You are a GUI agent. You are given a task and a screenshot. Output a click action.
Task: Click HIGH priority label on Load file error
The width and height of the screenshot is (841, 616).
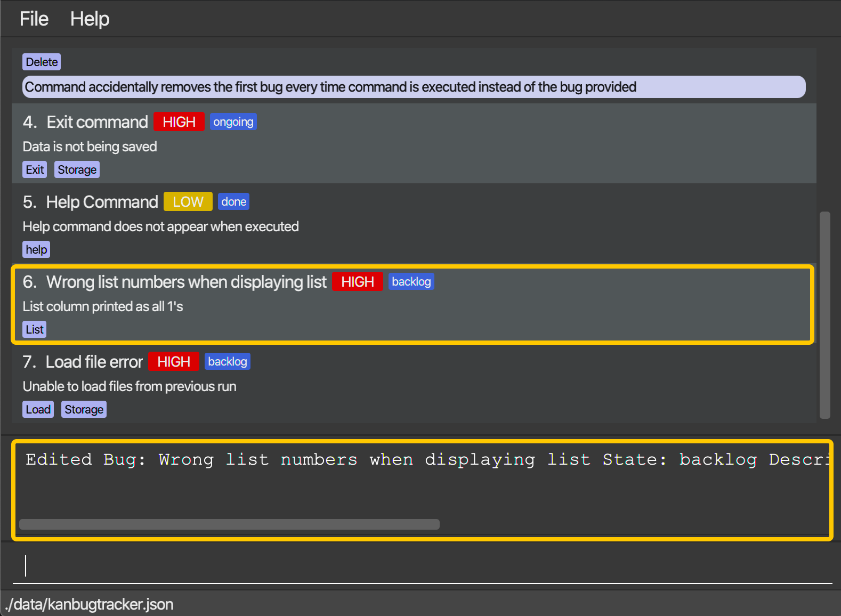174,362
